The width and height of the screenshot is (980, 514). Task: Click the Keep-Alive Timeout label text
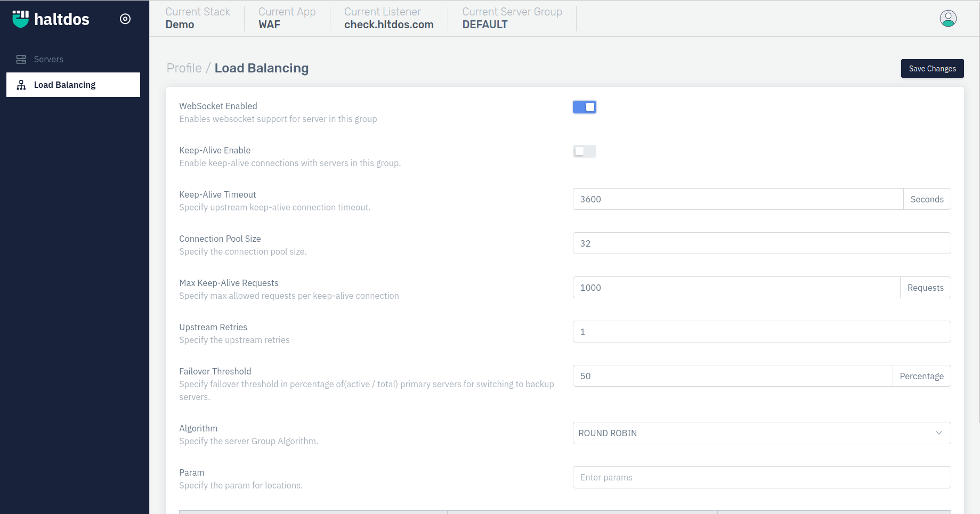click(217, 194)
